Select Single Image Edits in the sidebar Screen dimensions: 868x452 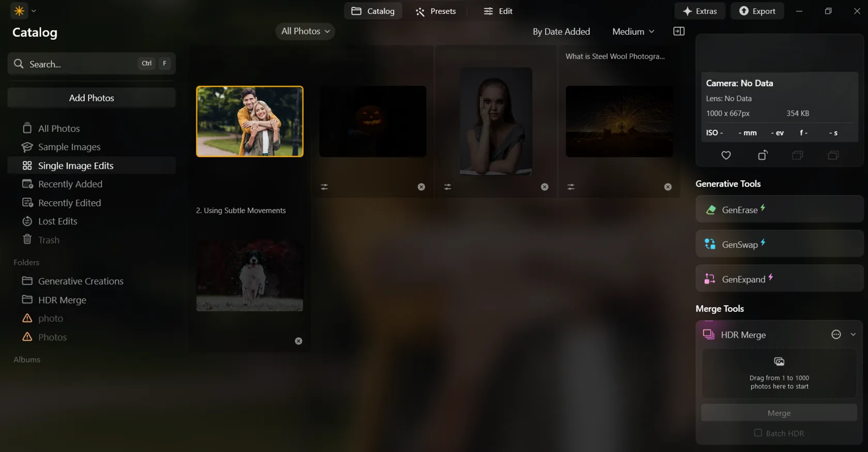tap(91, 165)
